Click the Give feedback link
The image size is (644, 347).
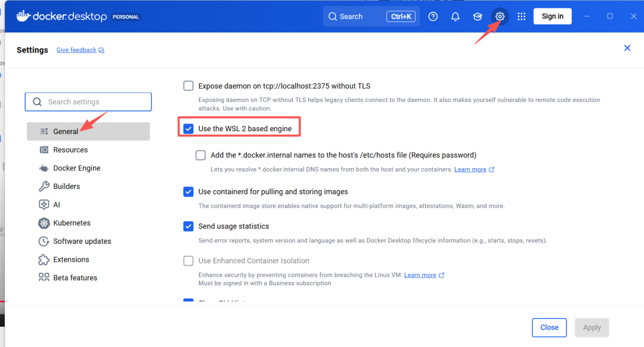point(76,50)
